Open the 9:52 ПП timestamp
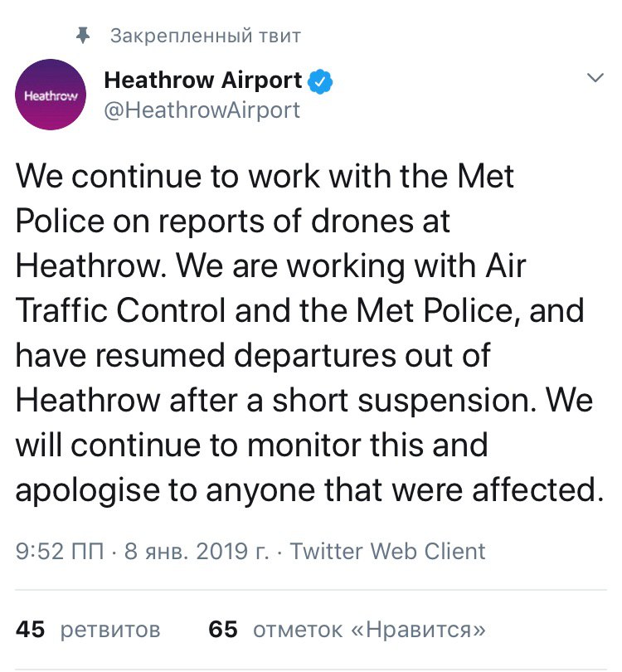The width and height of the screenshot is (622, 672). (59, 551)
